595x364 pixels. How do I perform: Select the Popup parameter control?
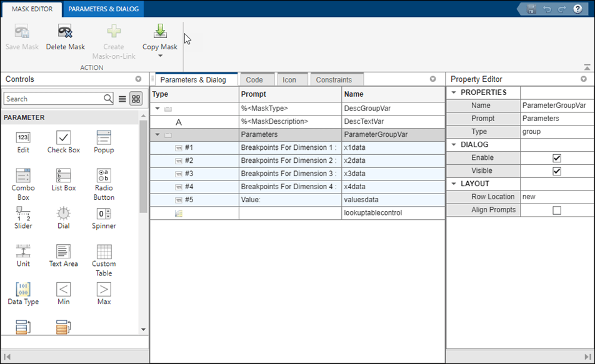(104, 137)
